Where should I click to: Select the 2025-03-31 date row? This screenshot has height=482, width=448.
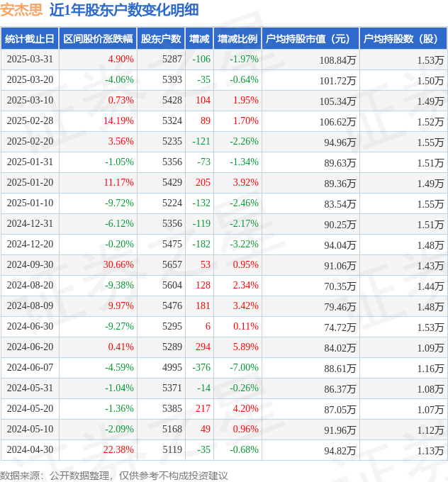click(30, 60)
